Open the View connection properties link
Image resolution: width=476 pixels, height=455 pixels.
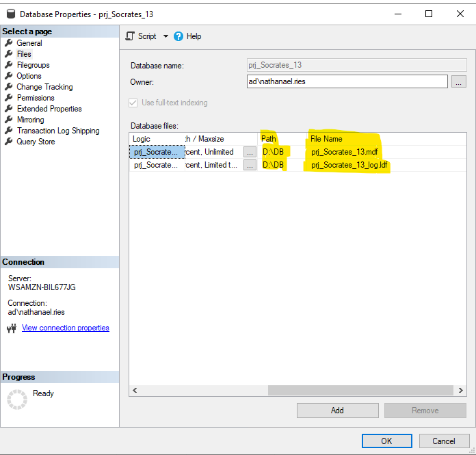65,328
